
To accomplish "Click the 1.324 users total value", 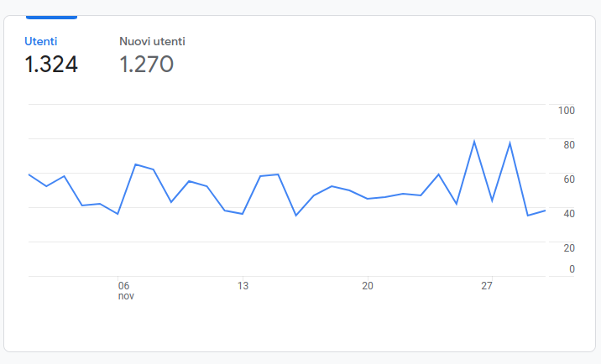I will coord(51,64).
